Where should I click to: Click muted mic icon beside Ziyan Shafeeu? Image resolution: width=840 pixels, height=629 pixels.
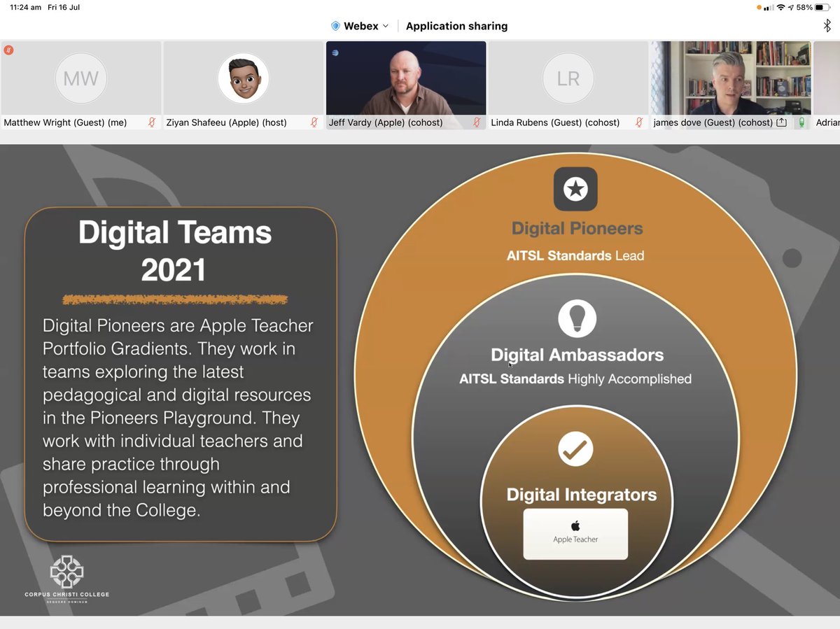(x=314, y=122)
